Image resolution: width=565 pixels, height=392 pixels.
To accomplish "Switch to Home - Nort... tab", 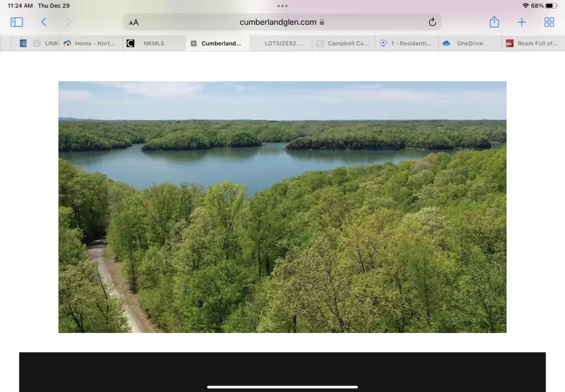I will (x=94, y=44).
